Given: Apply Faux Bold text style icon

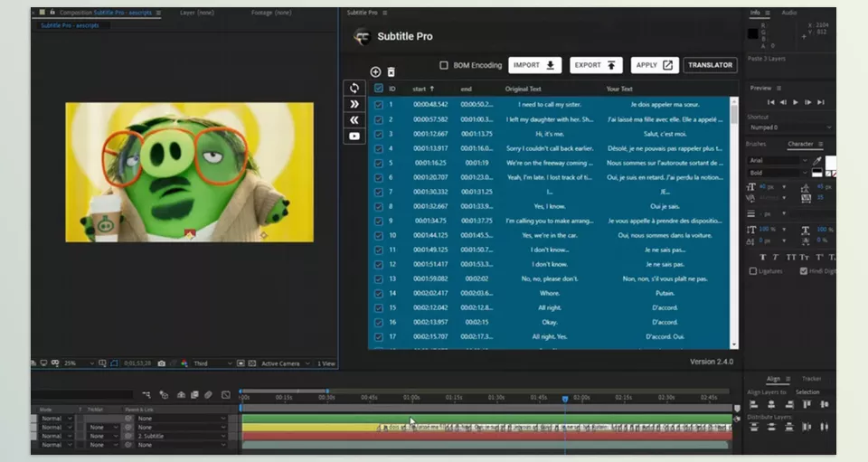Looking at the screenshot, I should tap(763, 258).
